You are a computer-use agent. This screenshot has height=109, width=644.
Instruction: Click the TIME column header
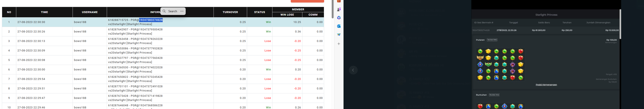pyautogui.click(x=45, y=12)
